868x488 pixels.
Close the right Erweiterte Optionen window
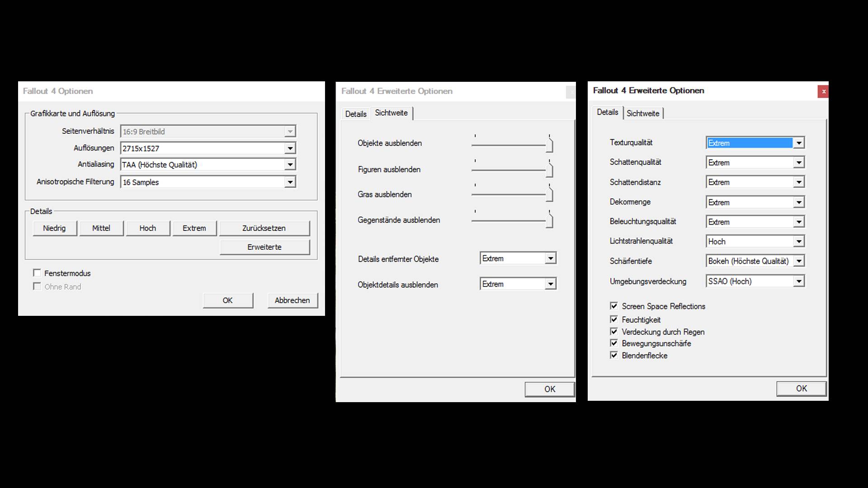[x=823, y=91]
